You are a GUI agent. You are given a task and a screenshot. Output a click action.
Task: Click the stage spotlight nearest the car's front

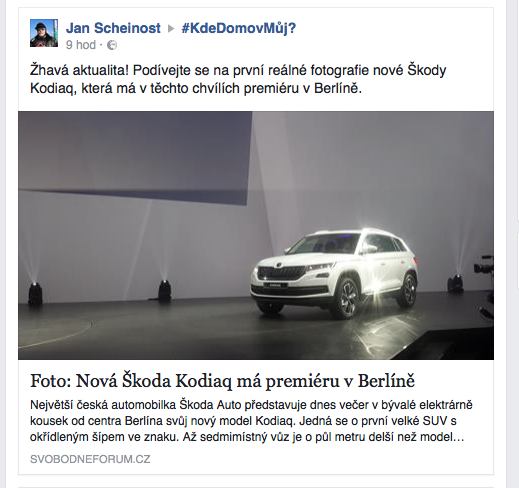164,290
